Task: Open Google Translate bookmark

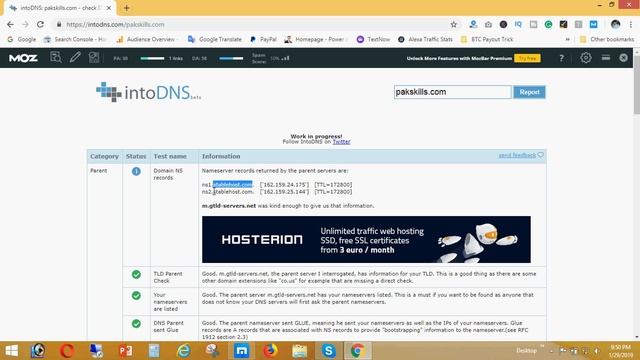Action: (x=215, y=39)
